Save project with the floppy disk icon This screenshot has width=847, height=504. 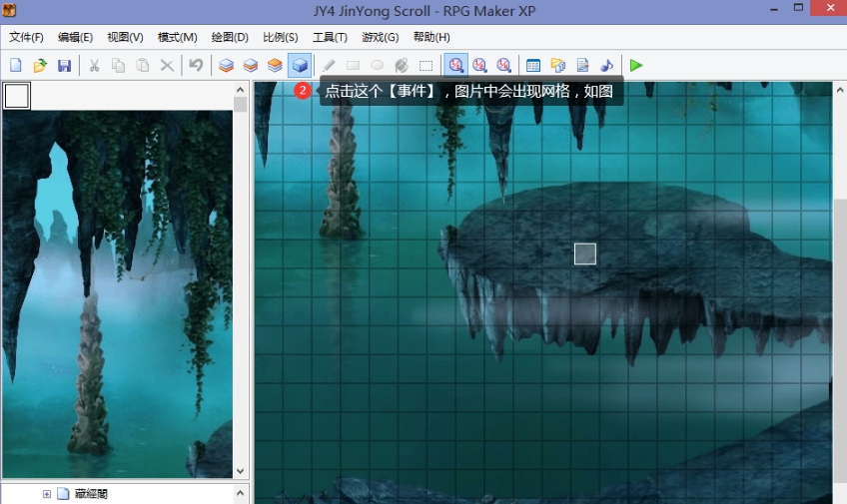[64, 65]
